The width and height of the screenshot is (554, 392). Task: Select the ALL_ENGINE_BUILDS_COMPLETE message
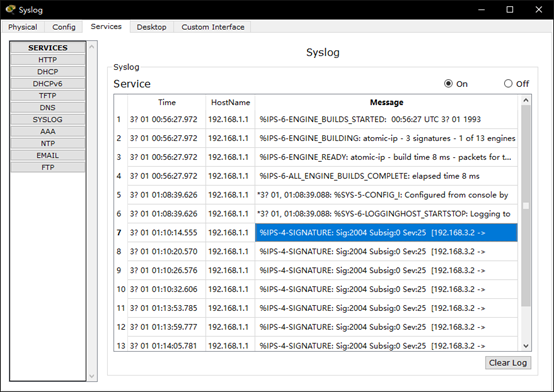386,176
